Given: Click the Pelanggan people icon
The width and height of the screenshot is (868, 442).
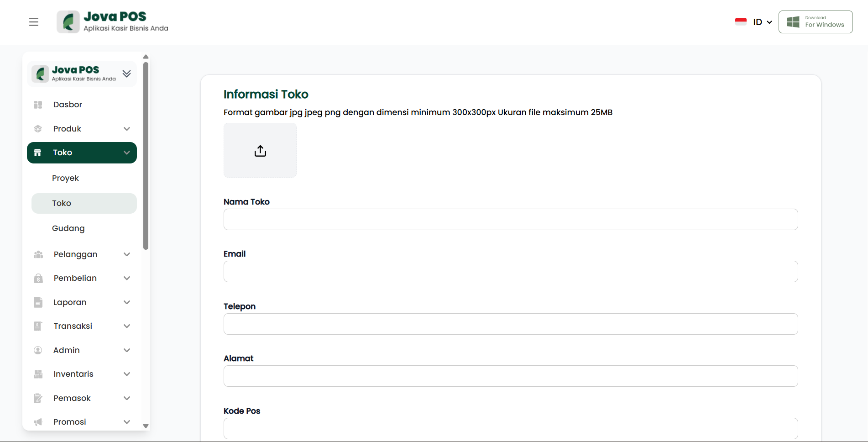Looking at the screenshot, I should pos(38,254).
